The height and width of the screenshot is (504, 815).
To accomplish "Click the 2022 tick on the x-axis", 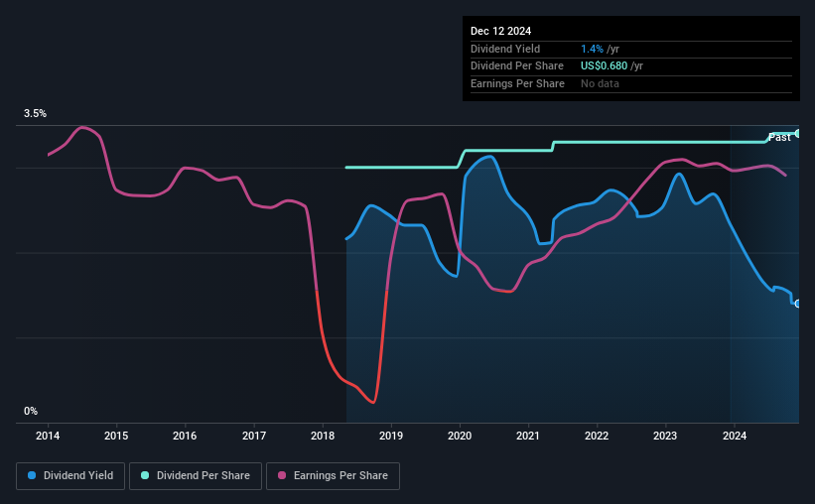I will pyautogui.click(x=597, y=436).
